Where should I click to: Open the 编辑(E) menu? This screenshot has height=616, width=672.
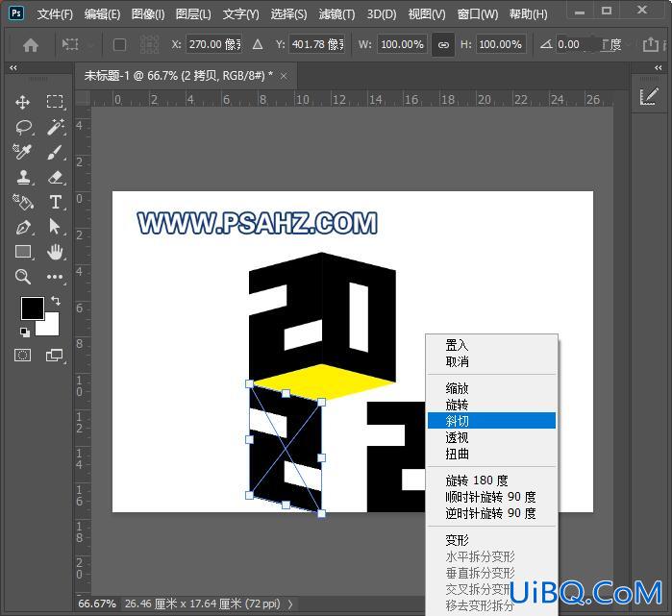click(x=102, y=14)
